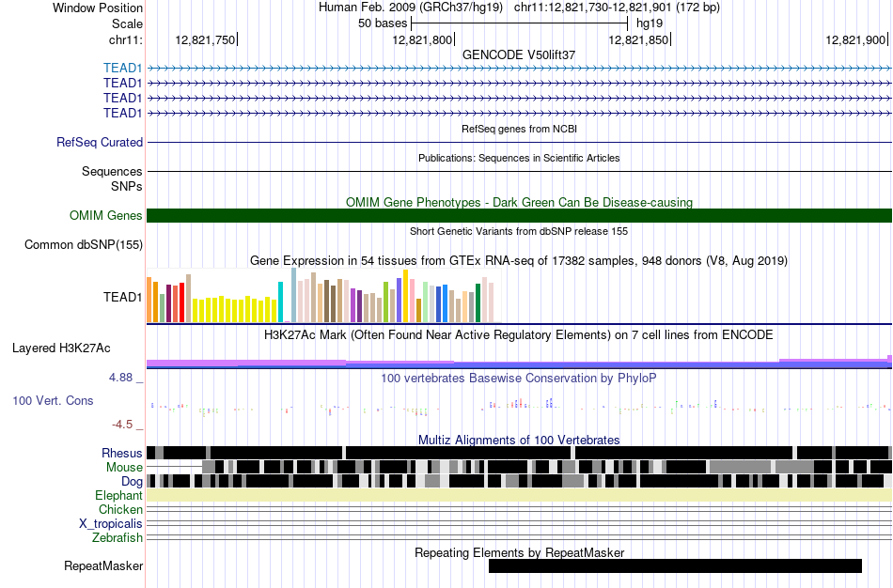Click the cyan bar in the GTEx expression chart
The width and height of the screenshot is (893, 588).
coord(280,302)
